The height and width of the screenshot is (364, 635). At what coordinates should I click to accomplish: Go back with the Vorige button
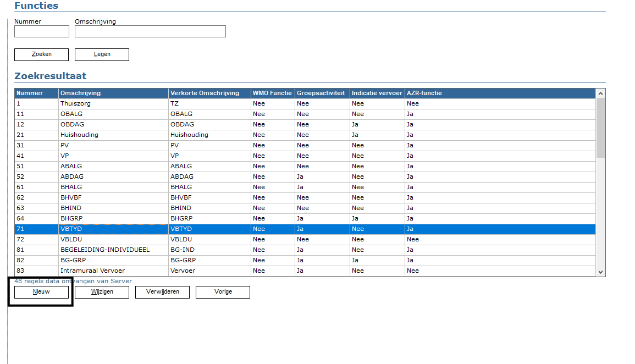pos(223,292)
